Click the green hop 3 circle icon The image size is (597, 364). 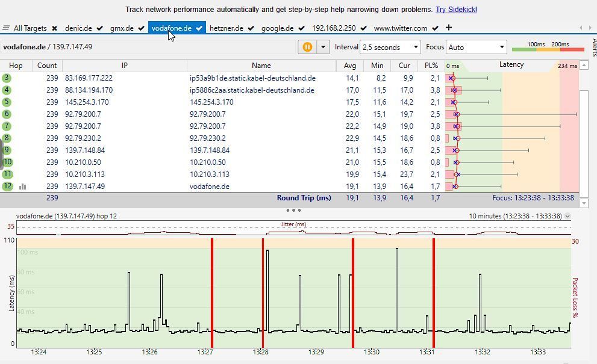[7, 78]
